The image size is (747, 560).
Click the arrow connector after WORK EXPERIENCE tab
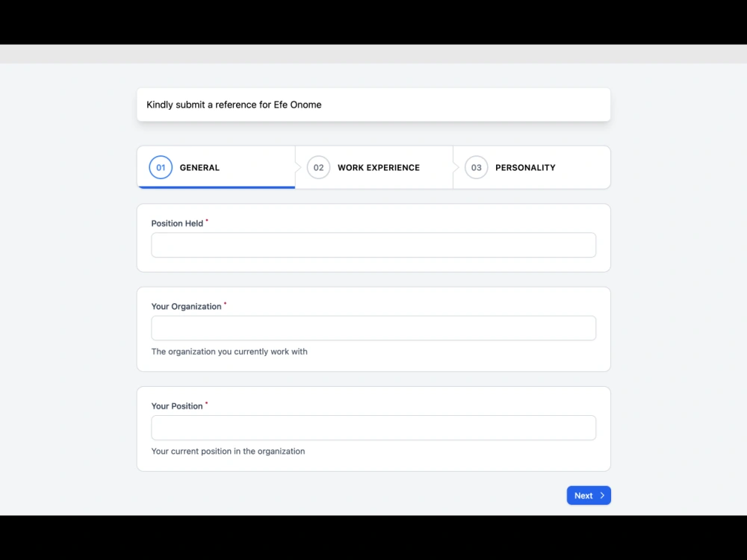tap(454, 167)
